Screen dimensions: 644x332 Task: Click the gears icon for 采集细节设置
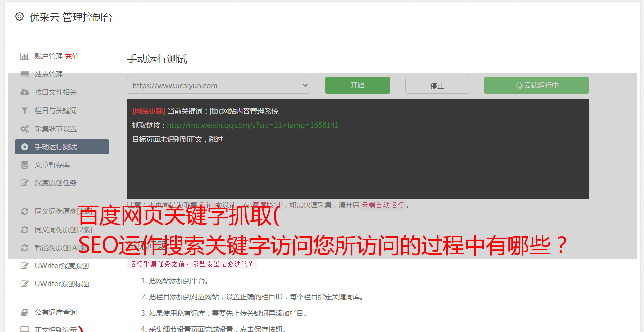[24, 129]
